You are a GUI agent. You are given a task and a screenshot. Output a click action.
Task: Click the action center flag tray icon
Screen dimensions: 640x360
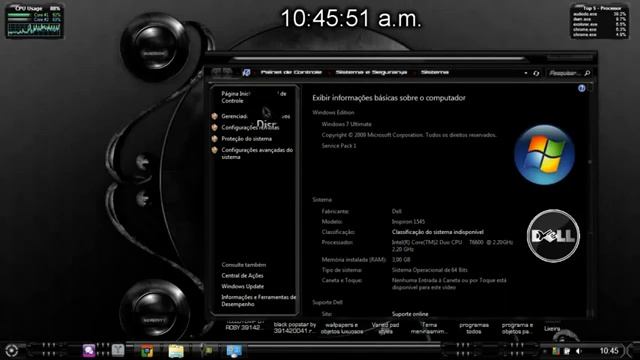click(x=567, y=351)
